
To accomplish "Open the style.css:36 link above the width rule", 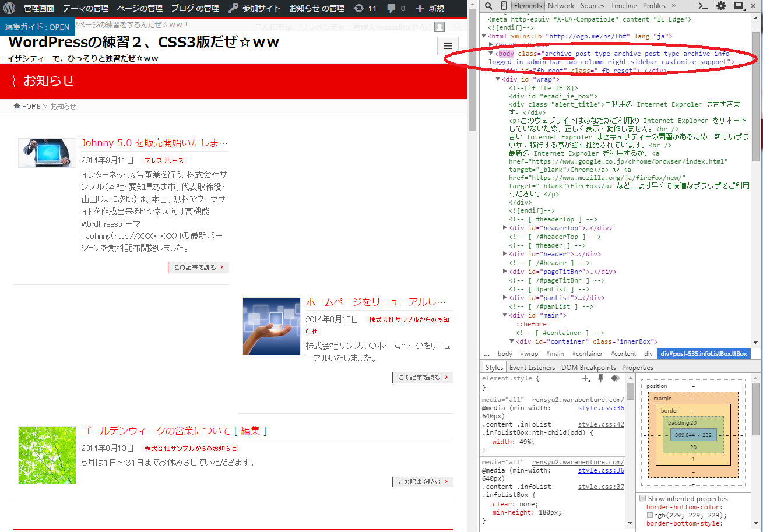I will 601,408.
